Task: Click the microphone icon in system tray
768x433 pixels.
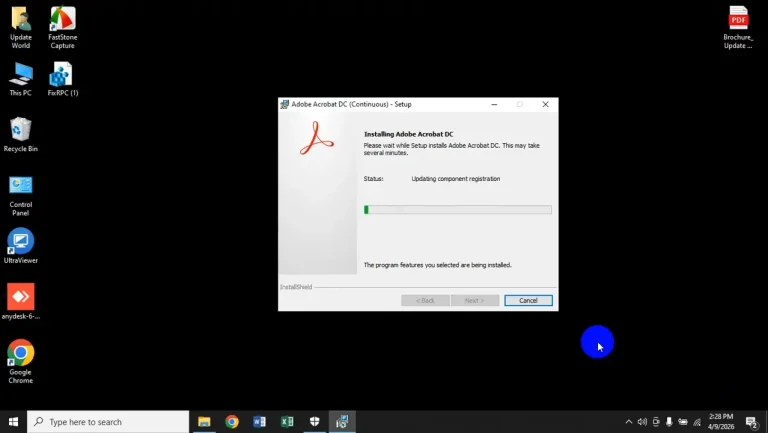Action: (x=669, y=422)
